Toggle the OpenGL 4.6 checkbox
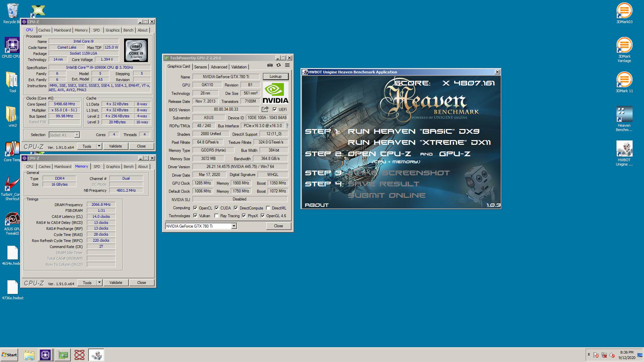The image size is (644, 362). pyautogui.click(x=263, y=216)
